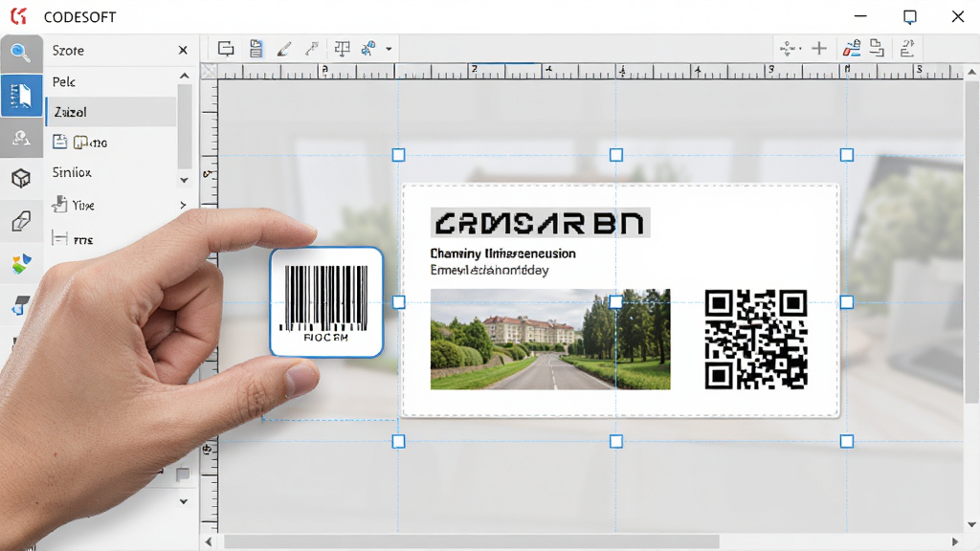The width and height of the screenshot is (980, 551).
Task: Select the CAMSARBN title text on the label
Action: tap(540, 222)
